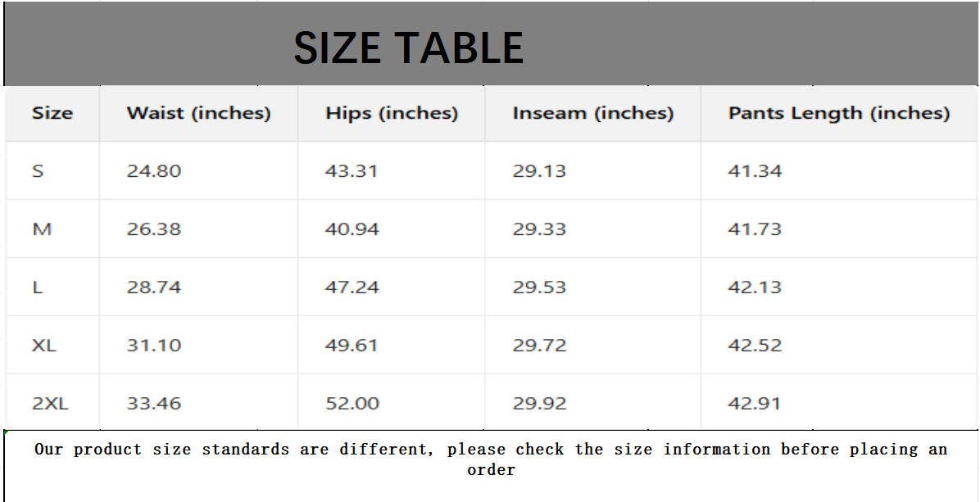Click the M size row label

click(42, 229)
